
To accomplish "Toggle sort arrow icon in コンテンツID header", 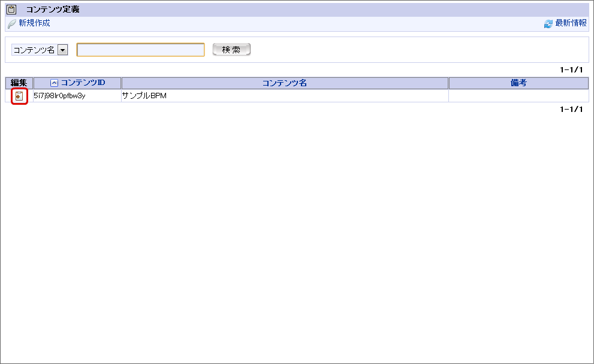I will pos(54,83).
